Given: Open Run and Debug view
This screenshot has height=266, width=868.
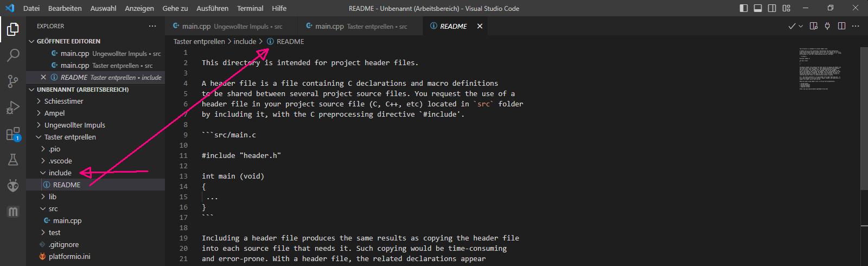Looking at the screenshot, I should point(13,107).
